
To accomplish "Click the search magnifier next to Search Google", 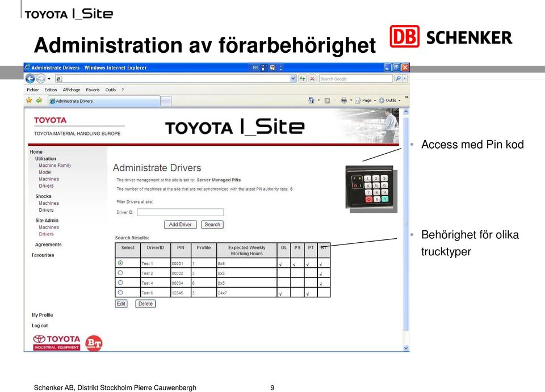I will (399, 79).
